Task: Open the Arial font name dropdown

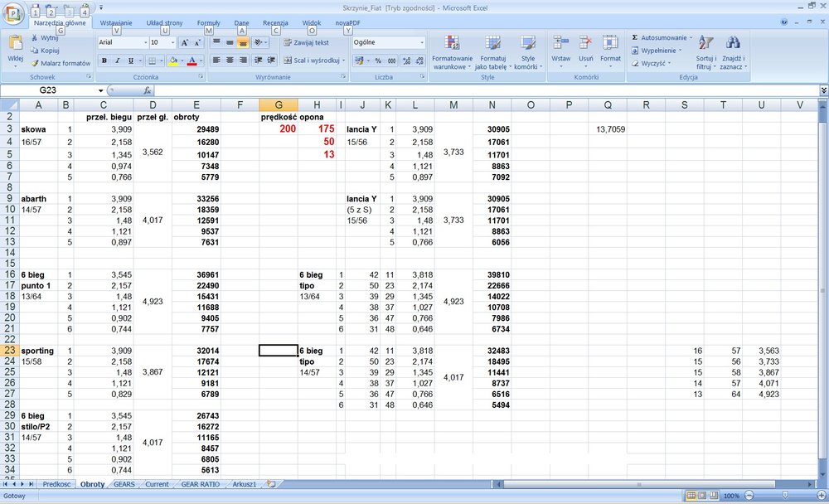Action: point(145,43)
